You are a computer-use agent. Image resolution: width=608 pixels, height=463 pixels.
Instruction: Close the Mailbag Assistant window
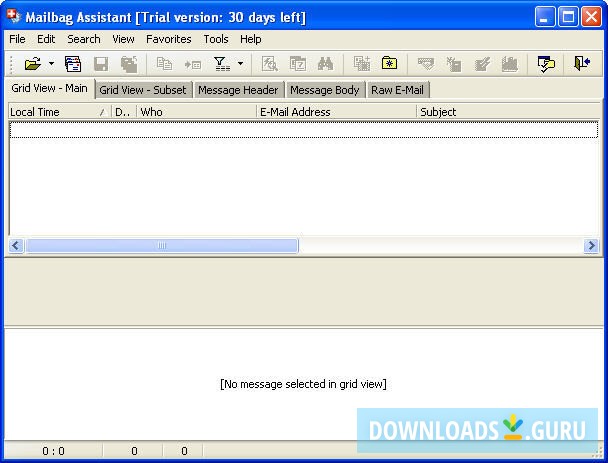pyautogui.click(x=592, y=17)
